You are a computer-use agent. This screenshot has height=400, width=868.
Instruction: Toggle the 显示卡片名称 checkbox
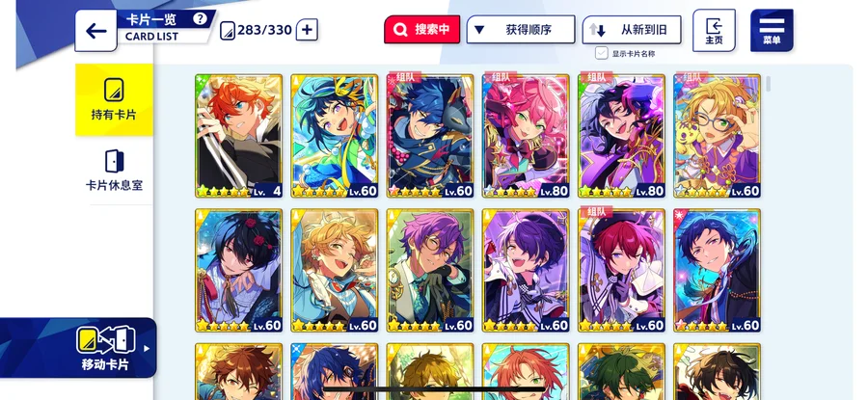[602, 53]
